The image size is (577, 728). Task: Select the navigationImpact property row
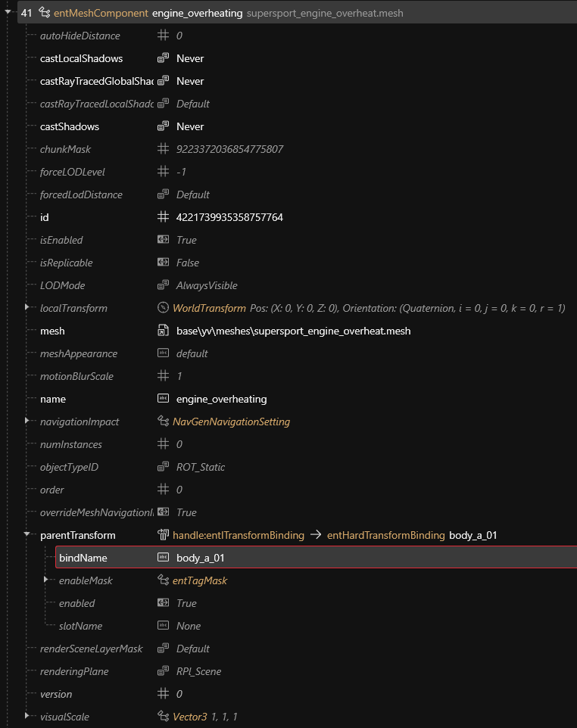[80, 422]
